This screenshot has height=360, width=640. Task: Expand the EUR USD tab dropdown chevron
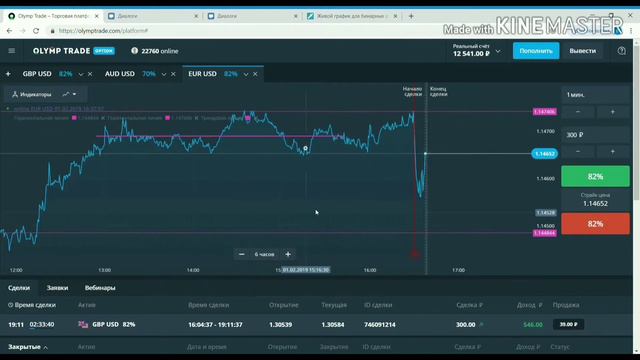click(x=246, y=74)
